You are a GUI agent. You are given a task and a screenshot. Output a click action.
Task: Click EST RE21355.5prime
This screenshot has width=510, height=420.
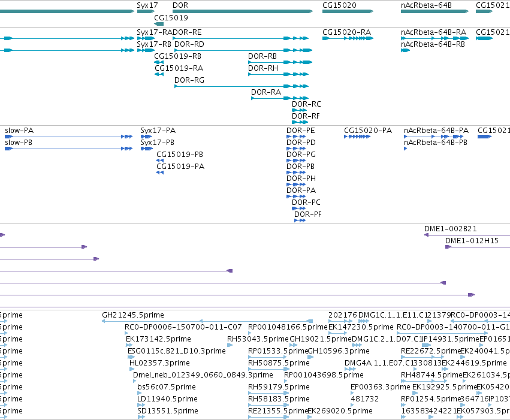click(277, 412)
